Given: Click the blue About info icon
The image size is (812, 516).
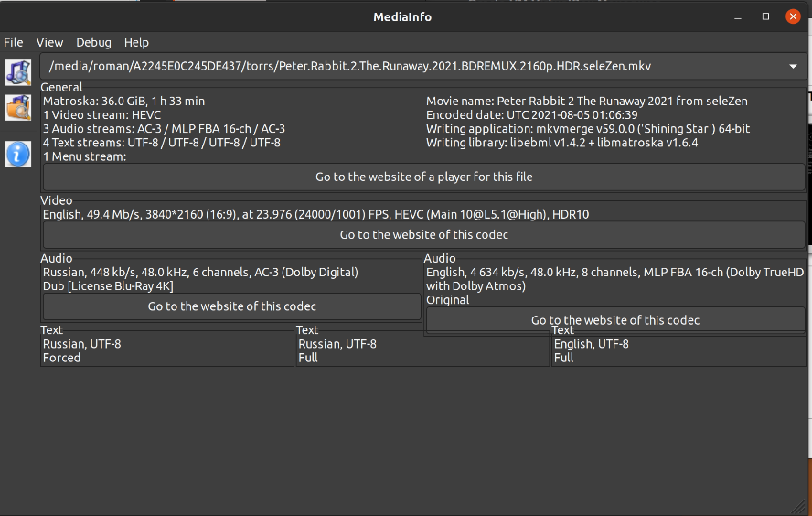Looking at the screenshot, I should tap(17, 154).
